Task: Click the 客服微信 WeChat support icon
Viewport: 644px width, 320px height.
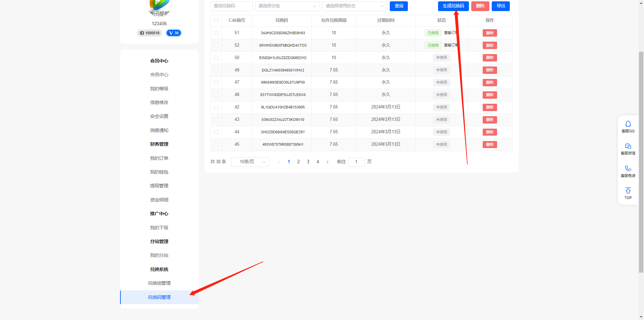Action: pyautogui.click(x=628, y=146)
